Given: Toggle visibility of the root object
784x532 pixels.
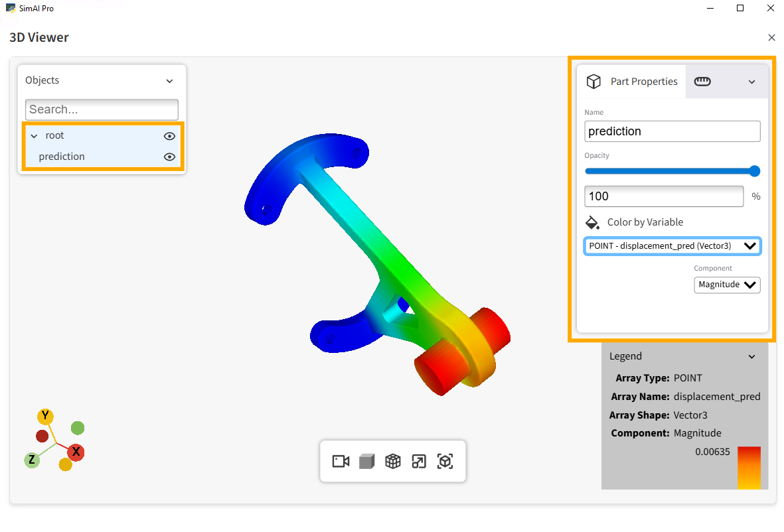Looking at the screenshot, I should click(169, 136).
